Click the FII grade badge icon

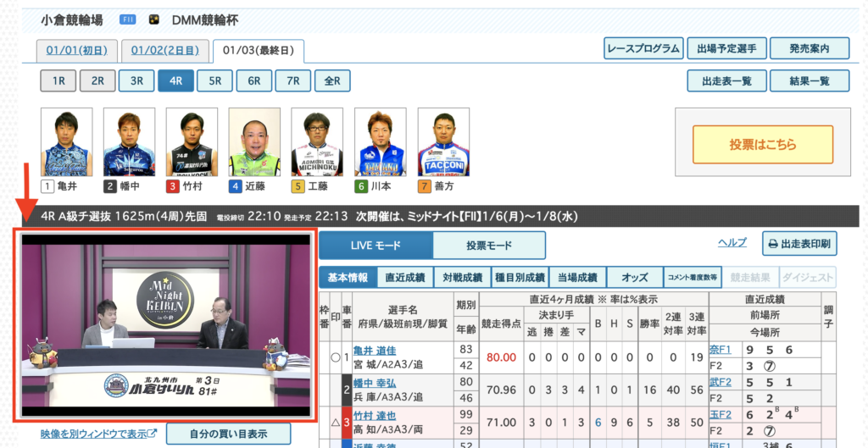[x=128, y=20]
